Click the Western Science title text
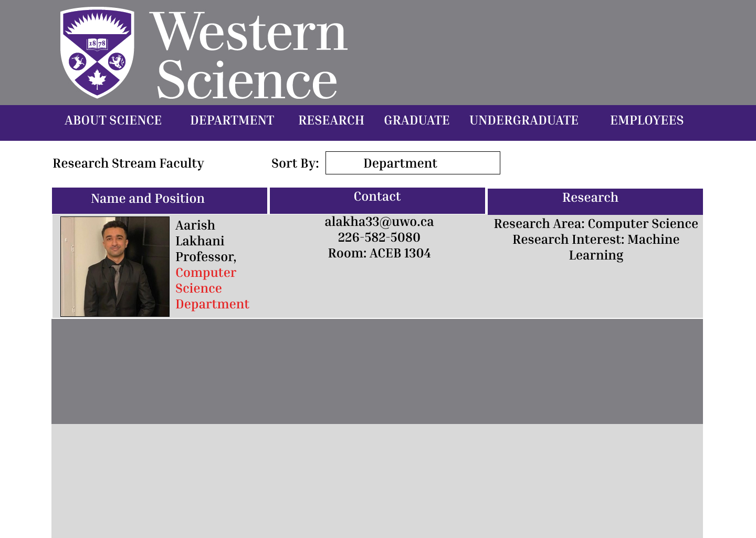This screenshot has height=538, width=756. pyautogui.click(x=249, y=55)
